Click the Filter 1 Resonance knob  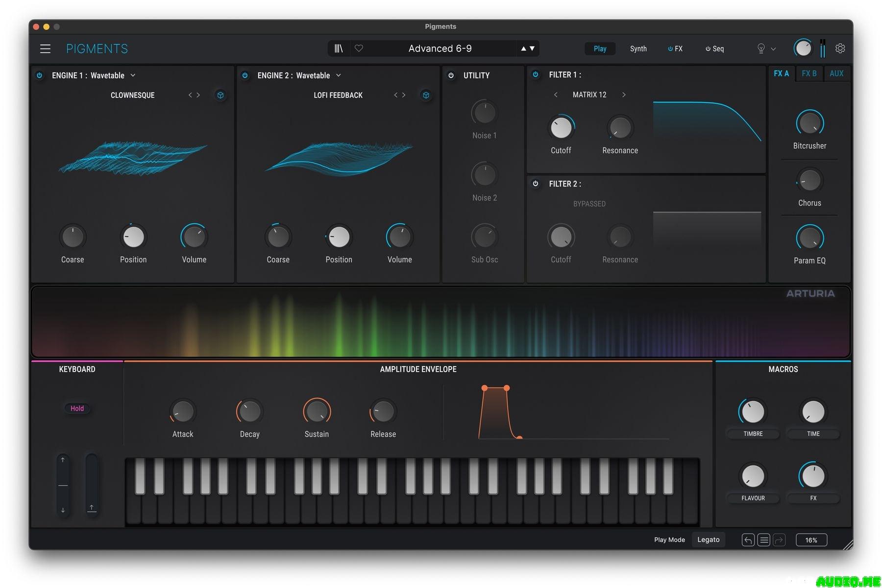pos(620,128)
